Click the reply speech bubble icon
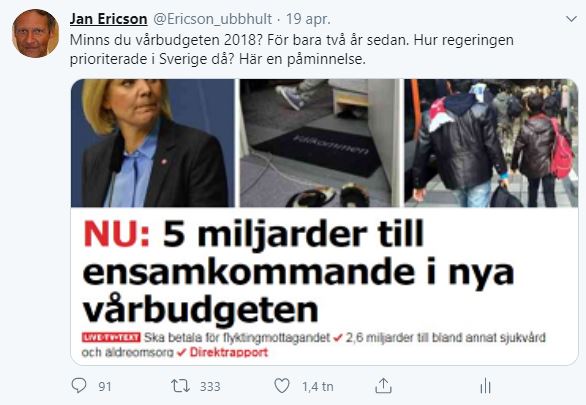This screenshot has width=586, height=405. 79,386
